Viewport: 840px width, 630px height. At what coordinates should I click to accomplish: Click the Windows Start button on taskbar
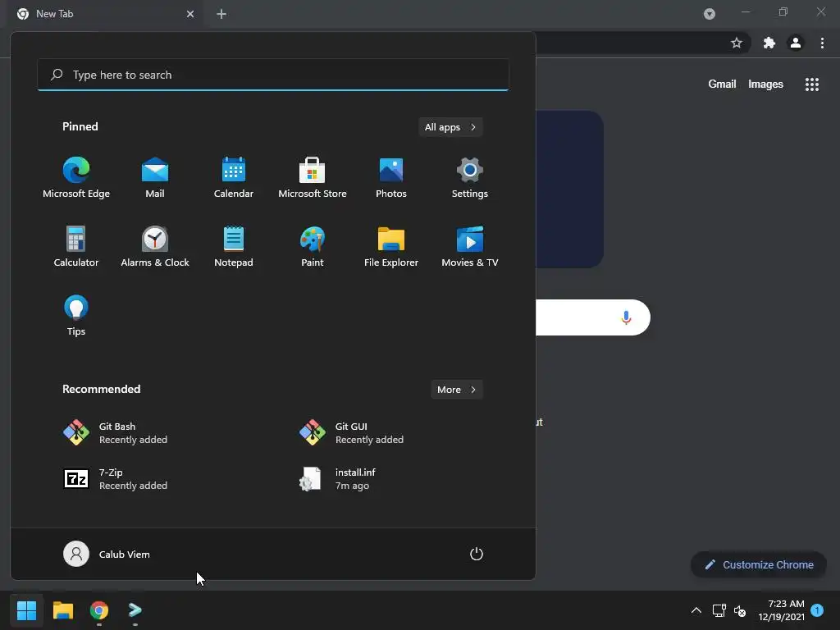click(x=26, y=610)
